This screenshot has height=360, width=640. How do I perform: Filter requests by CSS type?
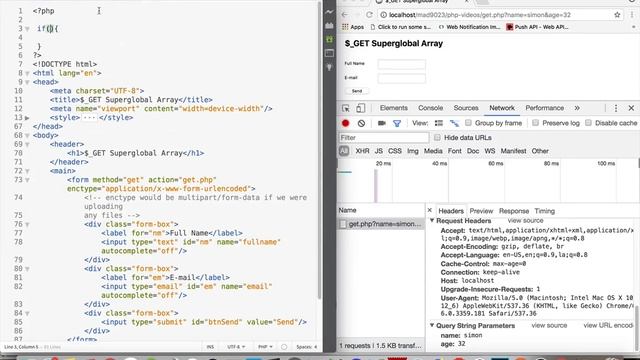(x=395, y=151)
